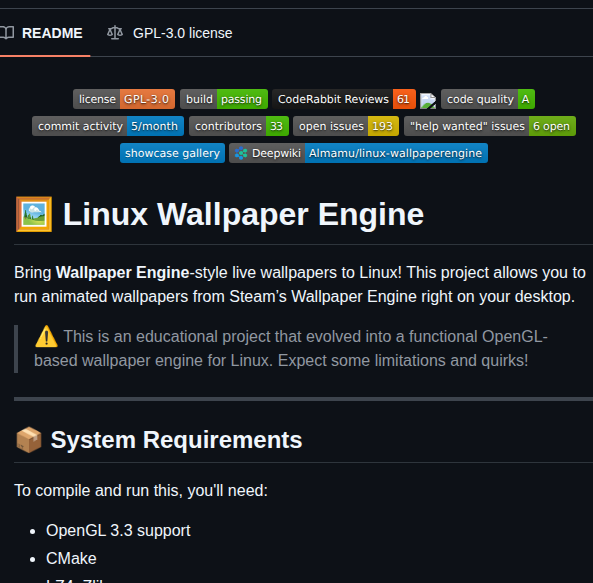Screen dimensions: 593x583
Task: Open the CodeRabbit Reviews 61 badge
Action: [344, 99]
